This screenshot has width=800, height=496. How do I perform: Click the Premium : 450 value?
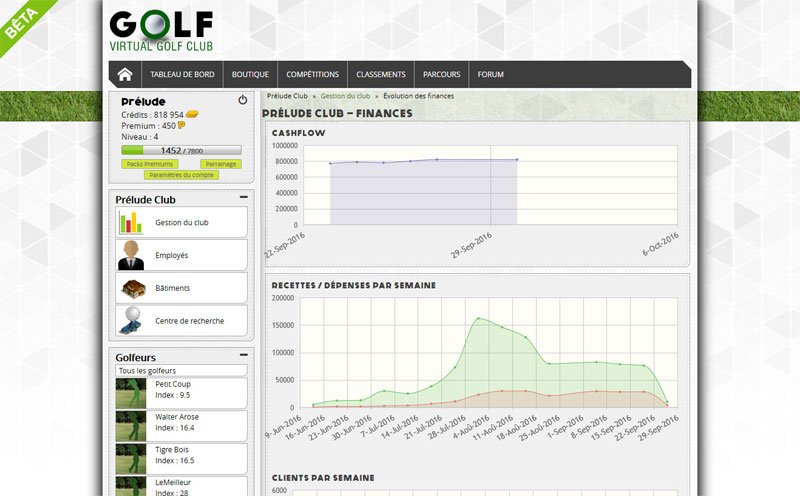click(x=148, y=126)
